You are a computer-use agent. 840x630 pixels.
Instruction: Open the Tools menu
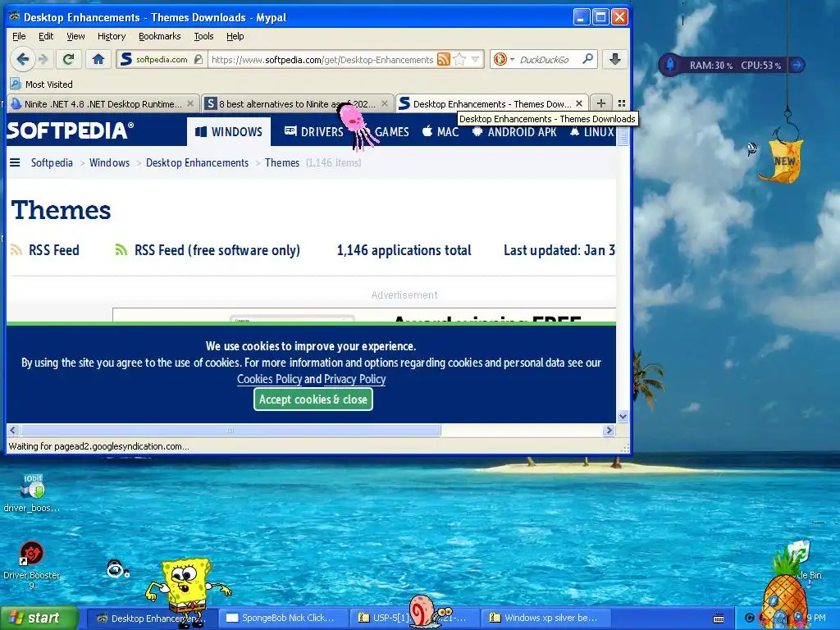click(x=203, y=36)
